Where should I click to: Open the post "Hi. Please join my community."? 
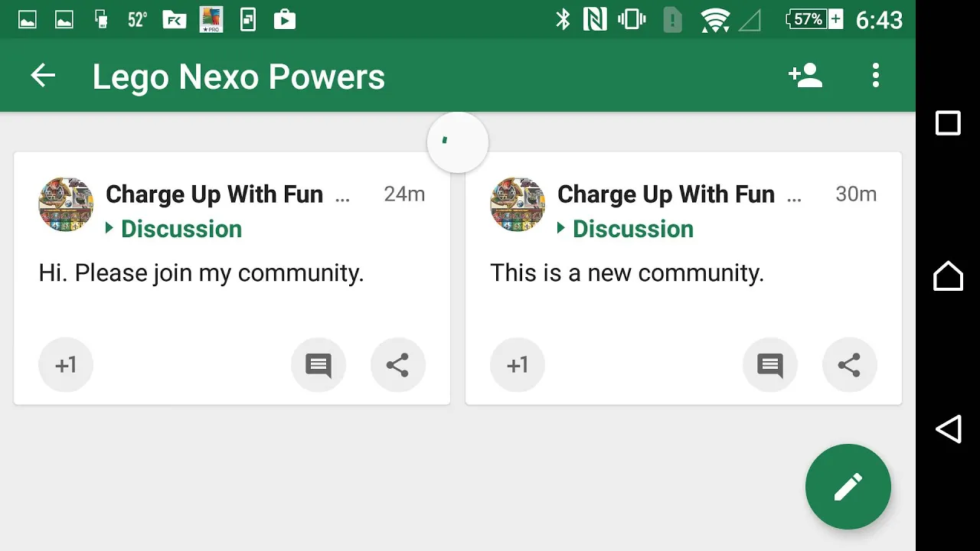[201, 273]
